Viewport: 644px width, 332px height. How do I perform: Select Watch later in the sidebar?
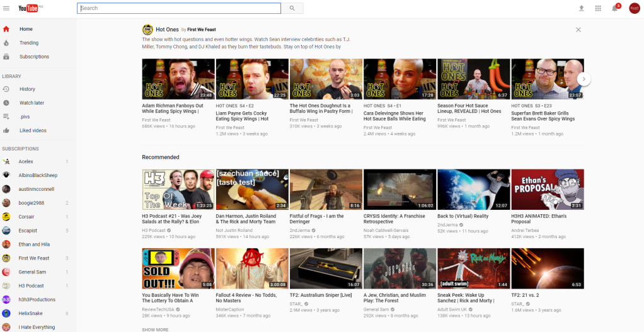32,103
